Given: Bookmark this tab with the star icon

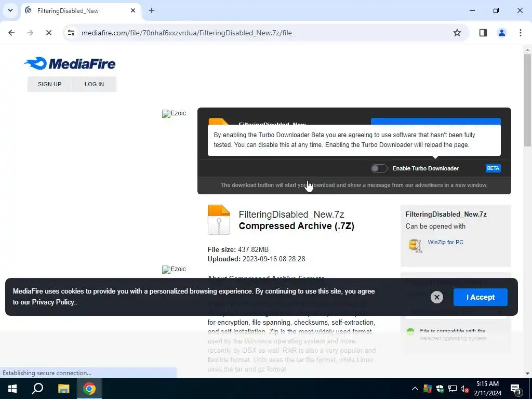Looking at the screenshot, I should pos(457,33).
